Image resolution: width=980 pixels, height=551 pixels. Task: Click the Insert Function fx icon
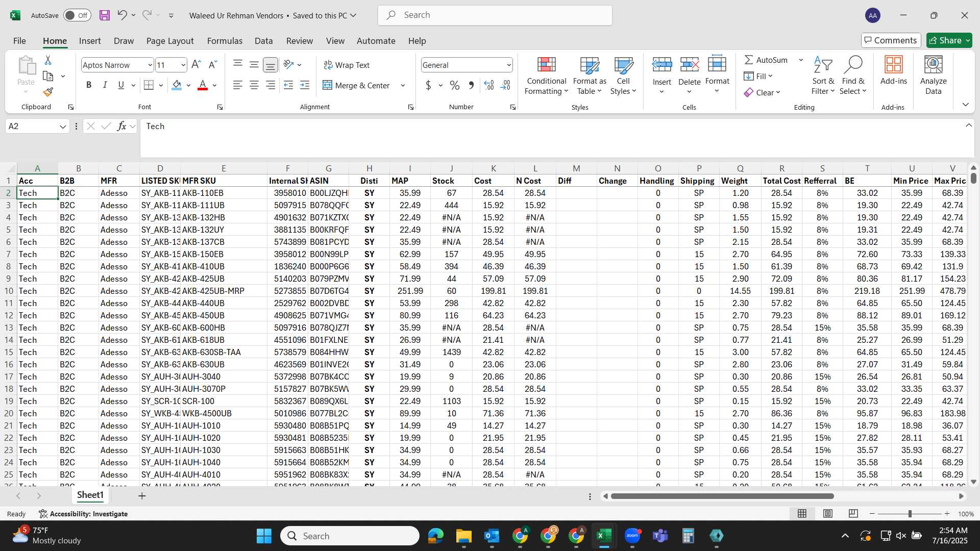point(121,126)
